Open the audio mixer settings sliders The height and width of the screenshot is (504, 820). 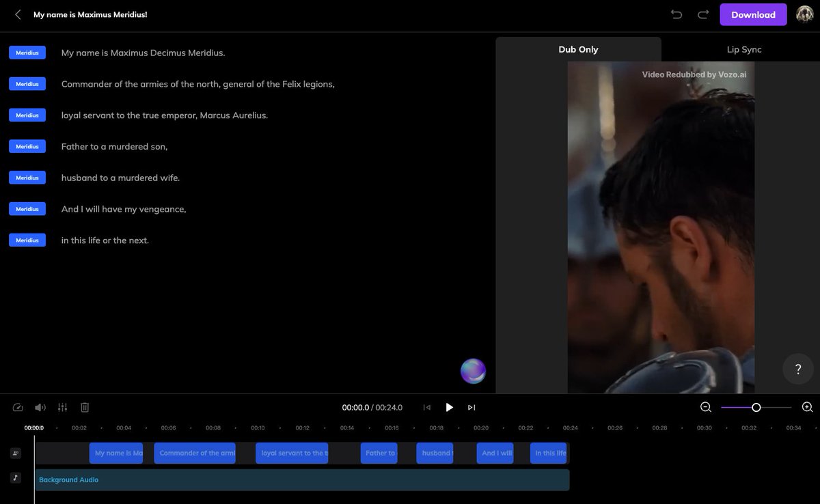coord(63,408)
